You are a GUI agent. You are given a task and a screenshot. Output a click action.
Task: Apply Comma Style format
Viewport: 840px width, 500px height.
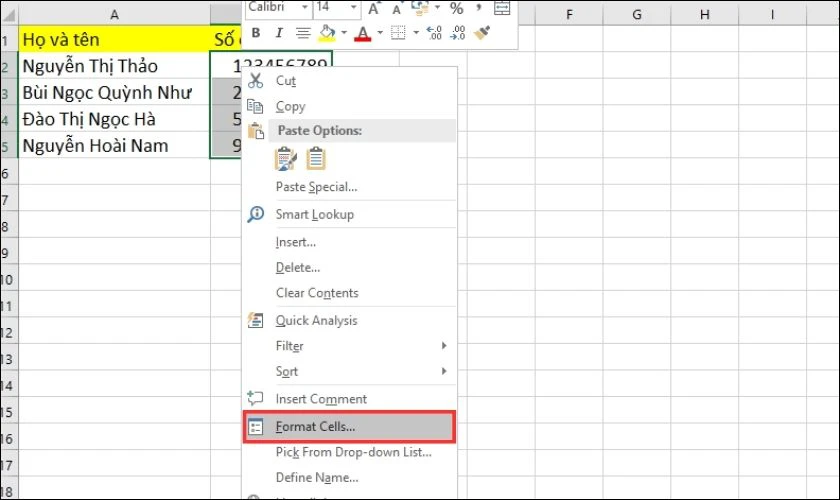pos(479,6)
